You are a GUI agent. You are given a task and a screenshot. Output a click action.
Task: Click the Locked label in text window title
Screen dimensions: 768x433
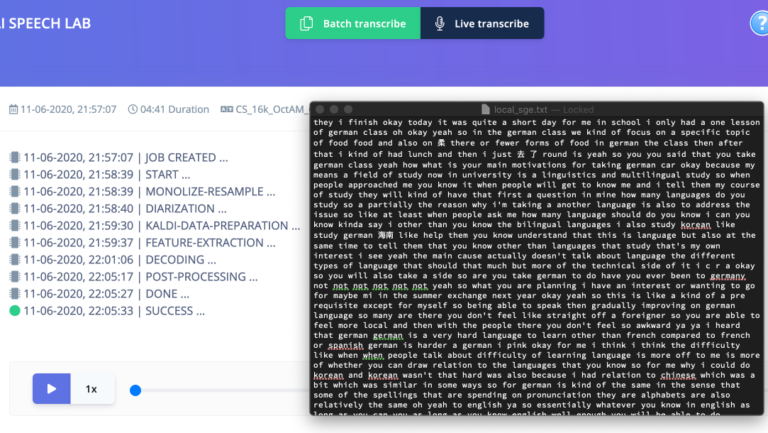point(578,110)
